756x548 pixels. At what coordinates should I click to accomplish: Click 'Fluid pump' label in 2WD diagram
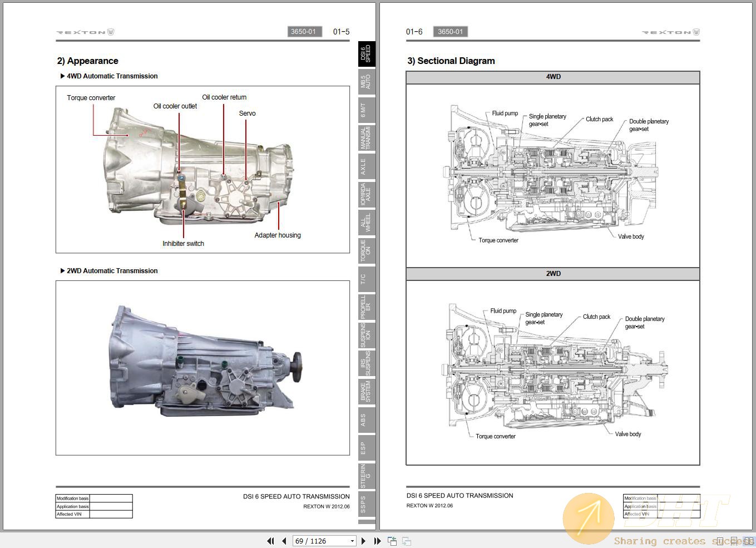[503, 311]
